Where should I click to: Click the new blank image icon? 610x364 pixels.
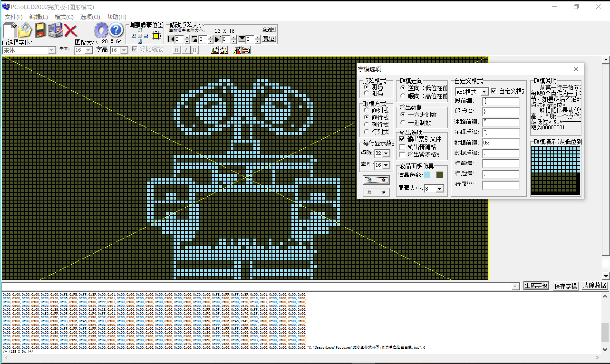(x=10, y=30)
